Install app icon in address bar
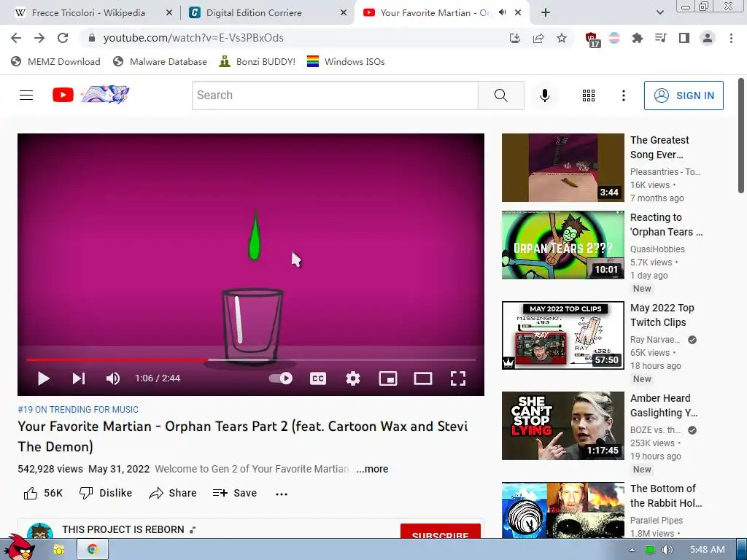 point(514,38)
